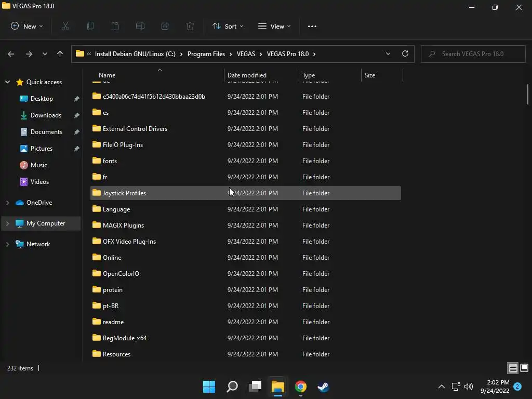Open network status tray icon
This screenshot has height=399, width=532.
point(456,387)
